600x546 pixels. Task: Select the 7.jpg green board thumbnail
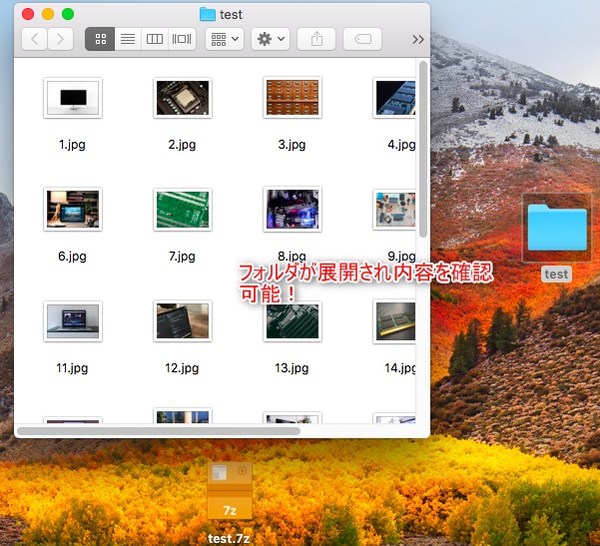coord(183,209)
